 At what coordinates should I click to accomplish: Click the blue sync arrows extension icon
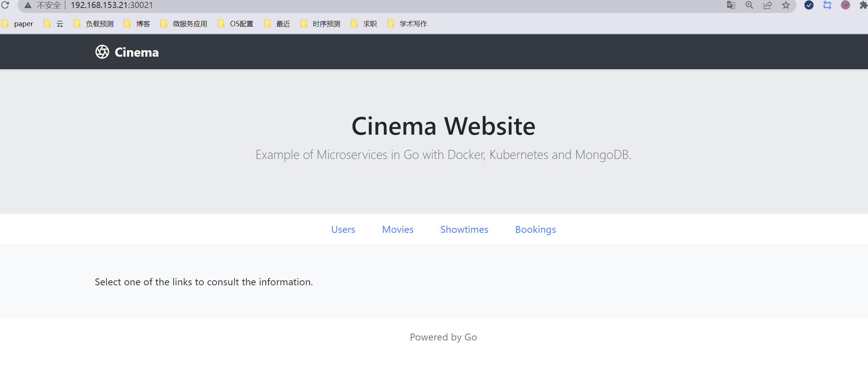[x=827, y=5]
